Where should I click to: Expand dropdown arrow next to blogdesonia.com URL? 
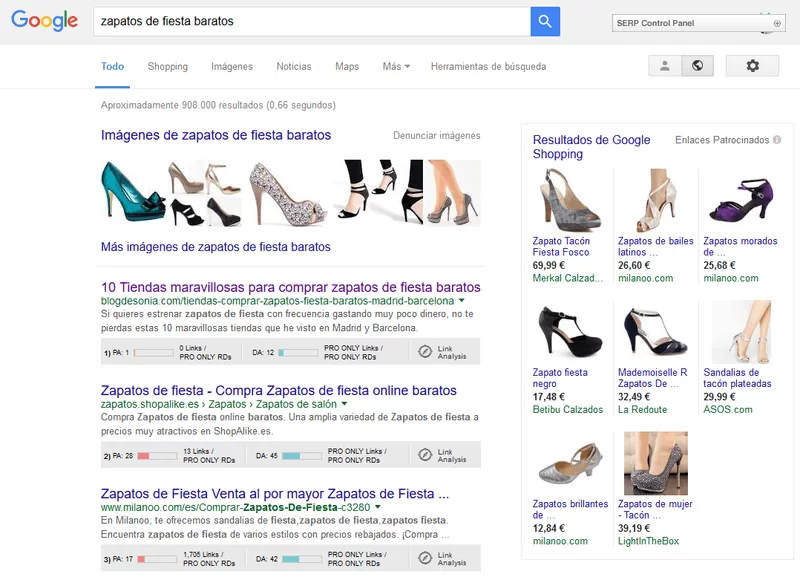click(x=462, y=300)
